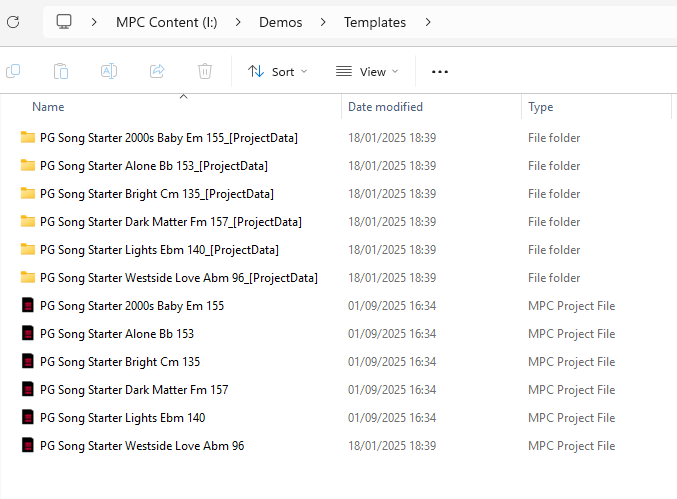Click the This PC monitor icon
The image size is (677, 499).
point(64,22)
